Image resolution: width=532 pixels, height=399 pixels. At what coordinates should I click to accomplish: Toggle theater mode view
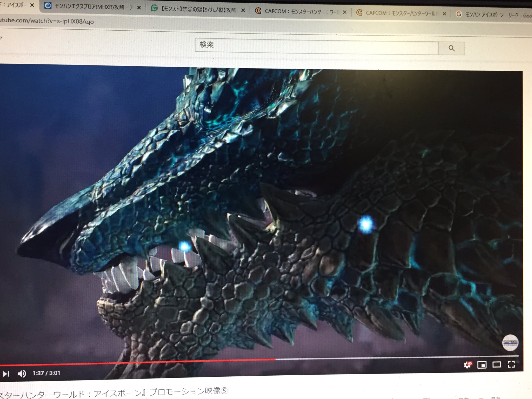point(497,365)
